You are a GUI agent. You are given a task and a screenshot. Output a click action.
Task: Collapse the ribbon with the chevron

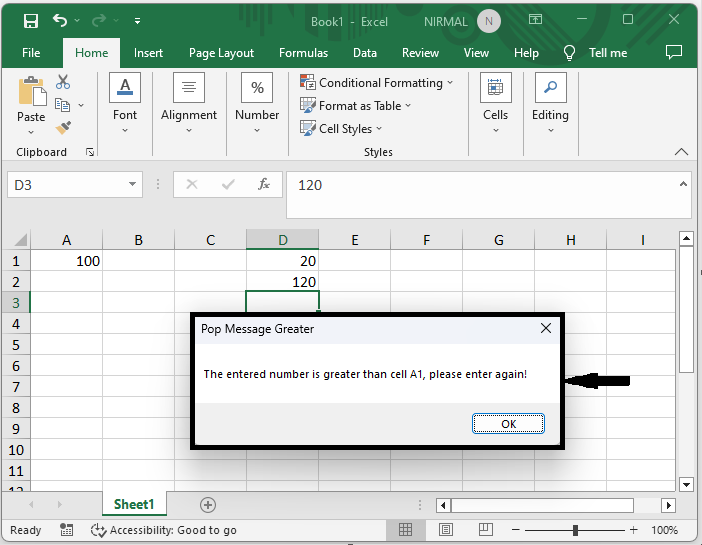(x=681, y=152)
